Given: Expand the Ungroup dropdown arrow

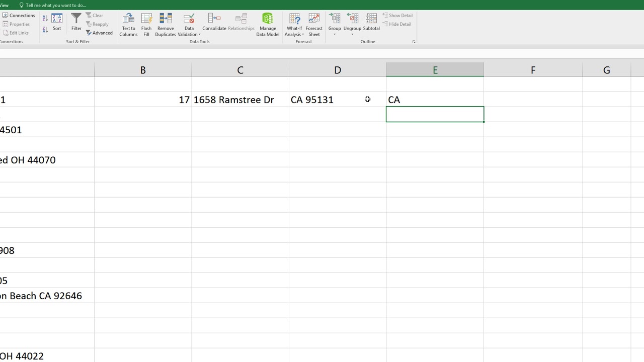Looking at the screenshot, I should click(x=352, y=35).
